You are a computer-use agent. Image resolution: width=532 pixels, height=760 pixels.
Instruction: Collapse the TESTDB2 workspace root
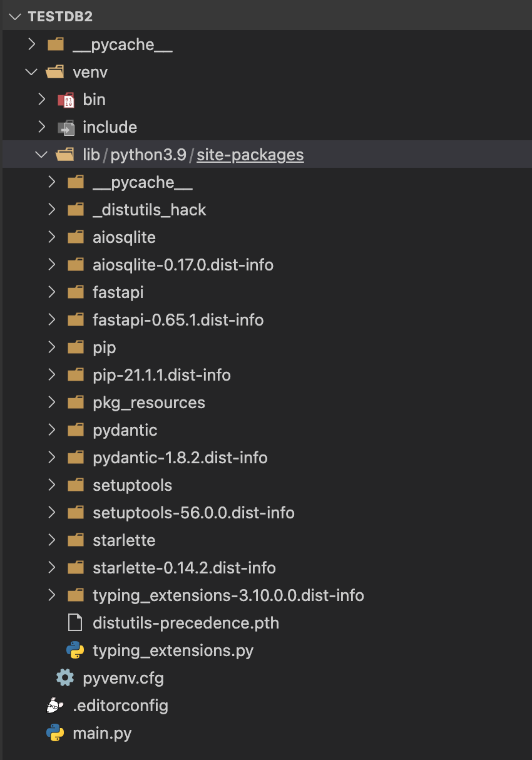pos(14,16)
